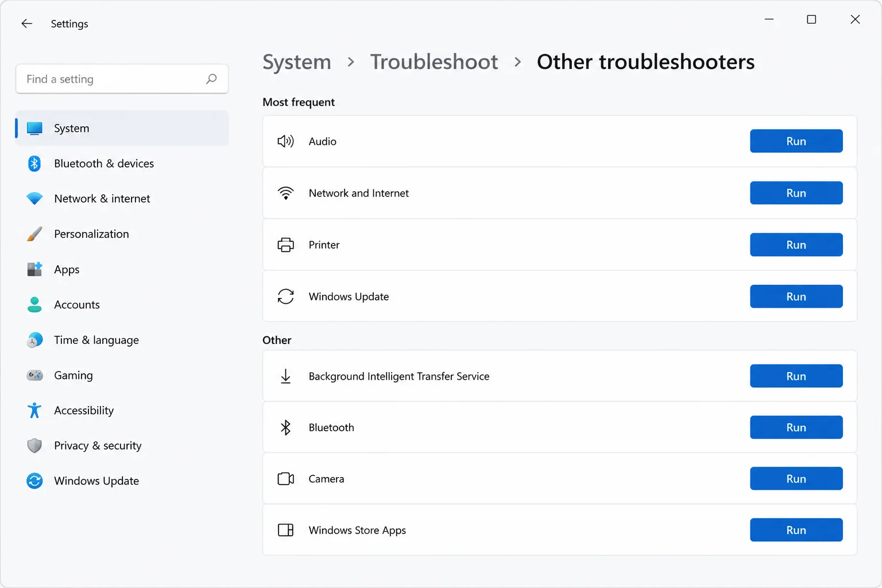The image size is (882, 588).
Task: Click the Other section heading
Action: [277, 340]
